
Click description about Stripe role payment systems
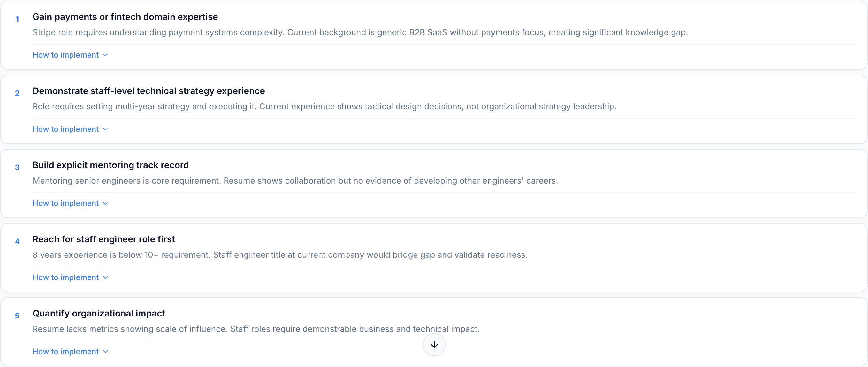point(360,32)
